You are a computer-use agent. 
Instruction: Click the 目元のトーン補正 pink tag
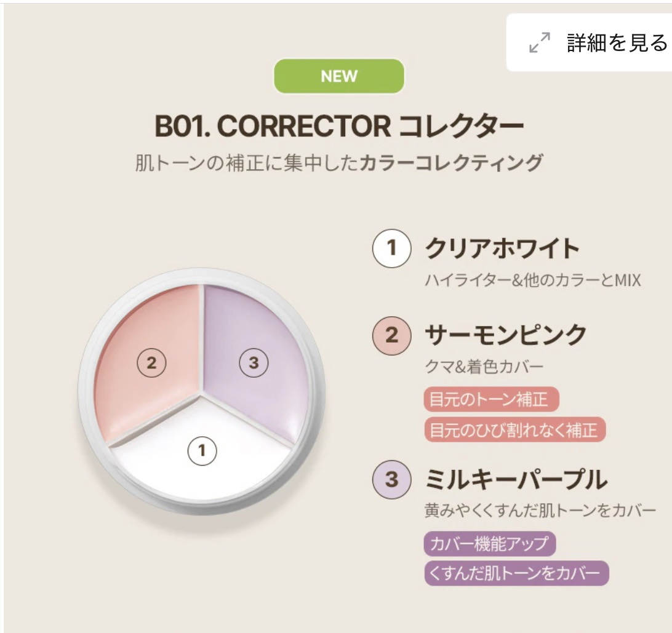(491, 400)
